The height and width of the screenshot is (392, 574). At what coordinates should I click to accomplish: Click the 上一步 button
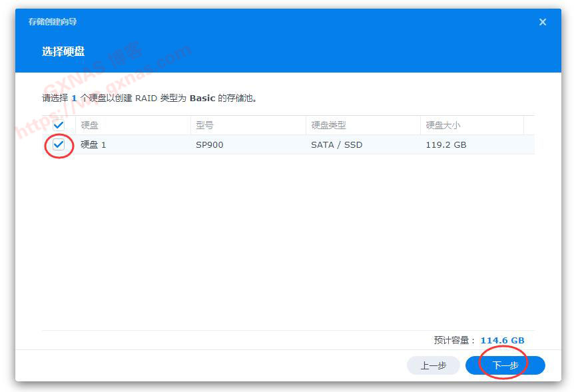433,365
